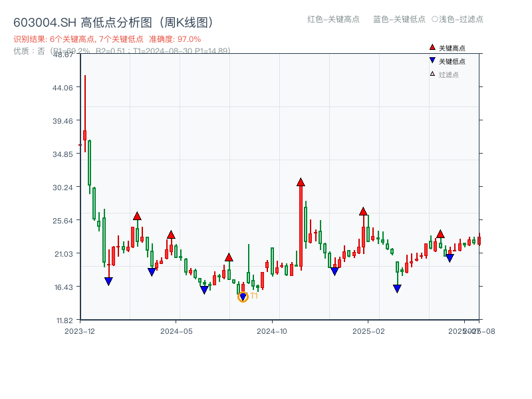Click the red 识别结果 summary line

coord(107,39)
